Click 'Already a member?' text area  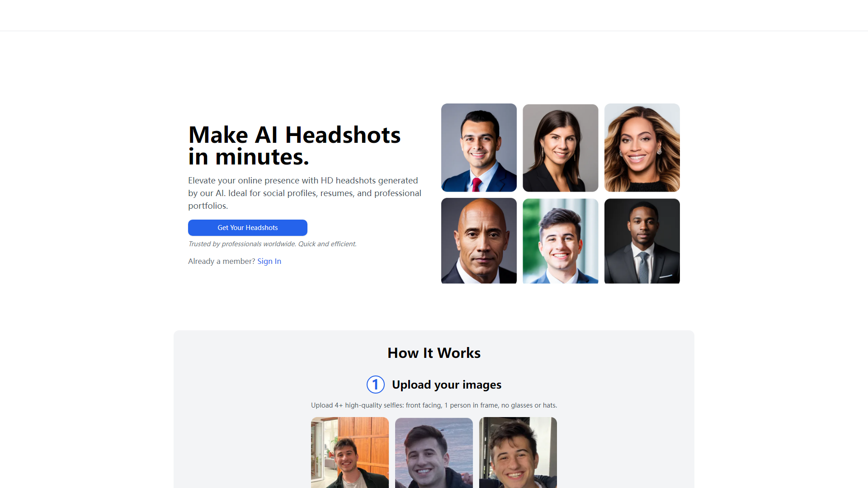(x=221, y=261)
